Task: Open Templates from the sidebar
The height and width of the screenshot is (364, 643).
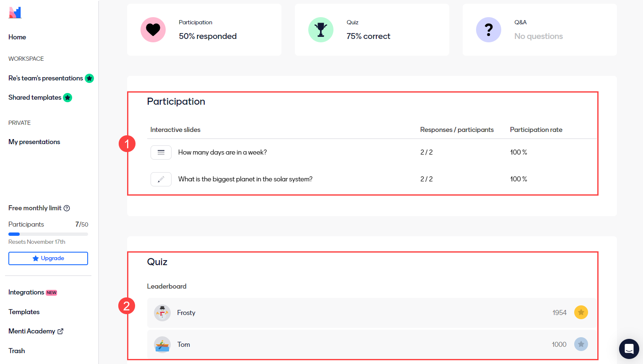Action: 23,312
